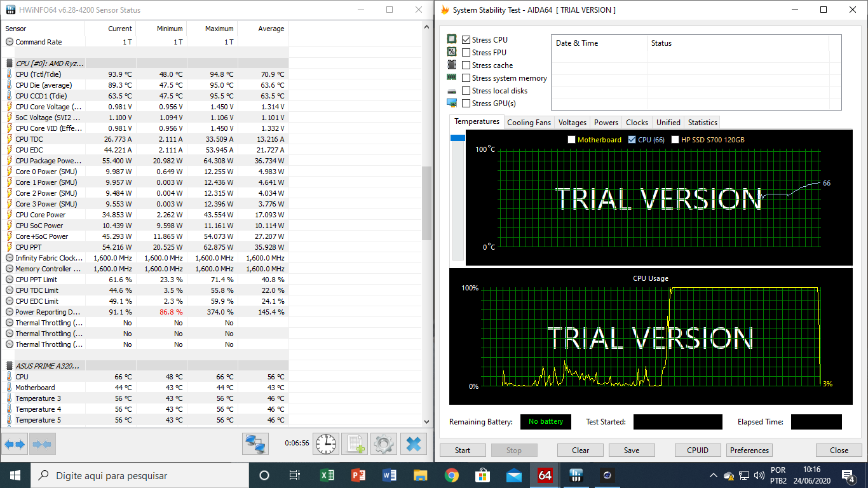
Task: Switch to Voltages tab
Action: click(573, 123)
